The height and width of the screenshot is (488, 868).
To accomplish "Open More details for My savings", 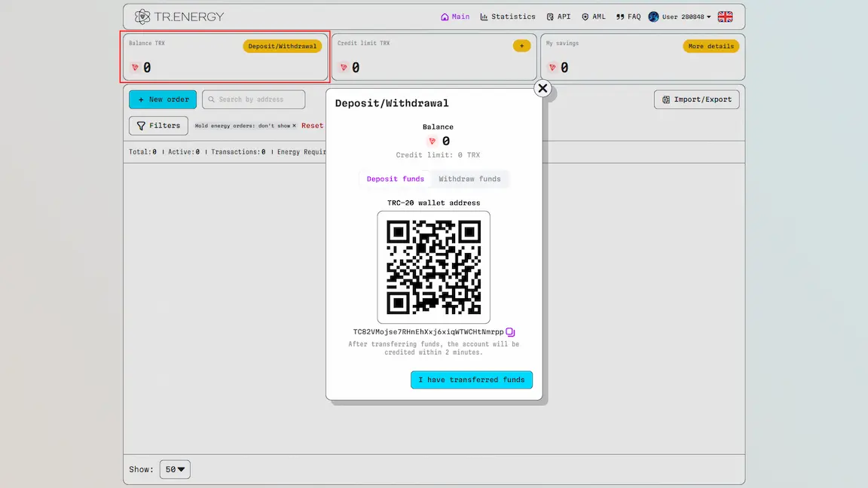I will tap(711, 46).
